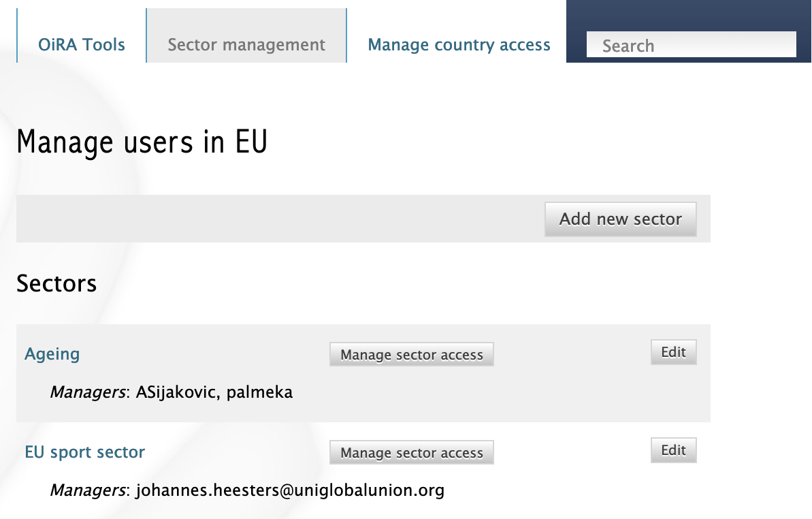
Task: Open the EU sport sector link
Action: [x=84, y=452]
